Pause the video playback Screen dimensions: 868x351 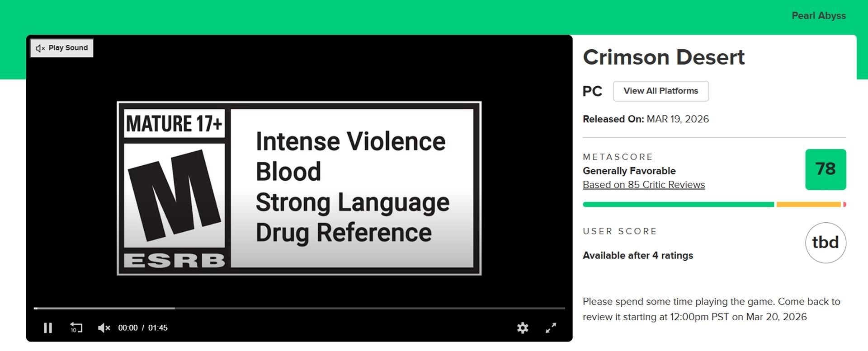pyautogui.click(x=48, y=328)
